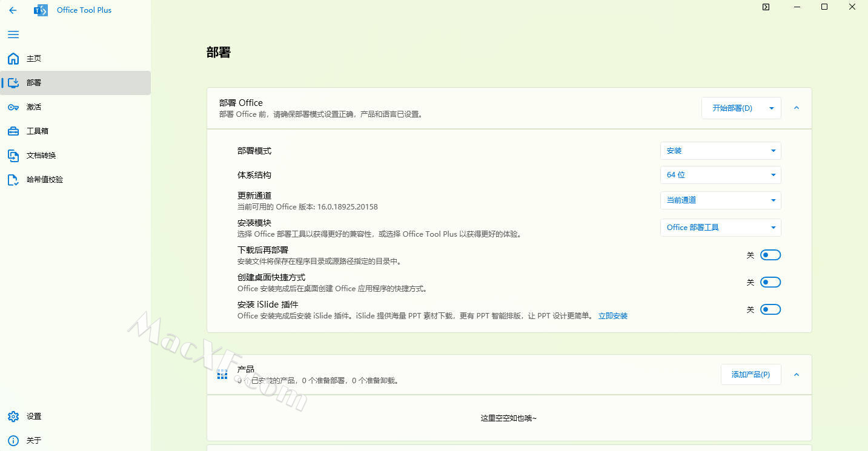Toggle the 下载后再部署 switch
868x451 pixels.
770,255
